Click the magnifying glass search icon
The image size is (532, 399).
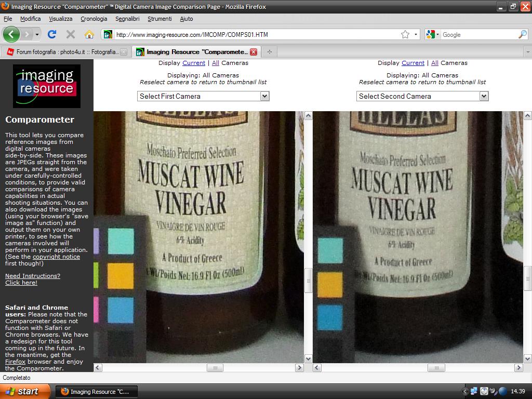click(x=523, y=34)
